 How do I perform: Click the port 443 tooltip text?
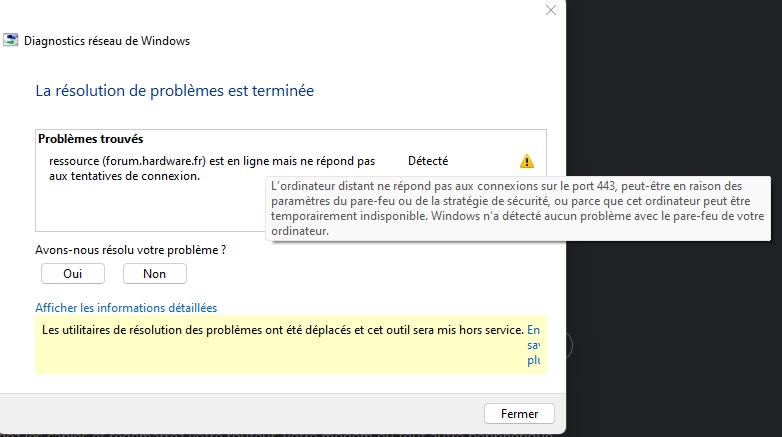(518, 209)
